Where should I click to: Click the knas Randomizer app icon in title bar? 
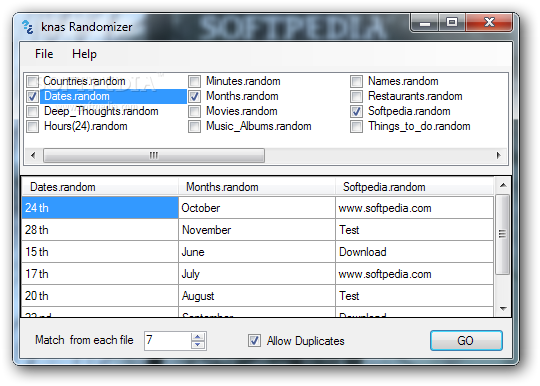click(x=28, y=27)
